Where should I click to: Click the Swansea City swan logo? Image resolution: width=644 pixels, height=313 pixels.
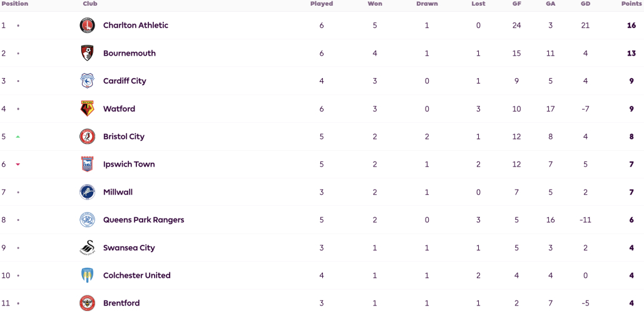87,248
